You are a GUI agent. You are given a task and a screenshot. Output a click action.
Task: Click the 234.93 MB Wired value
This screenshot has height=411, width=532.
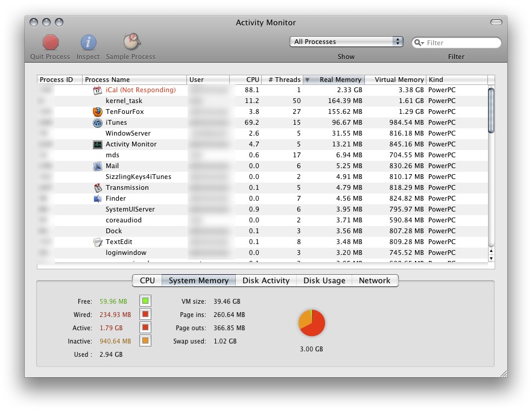pos(115,315)
